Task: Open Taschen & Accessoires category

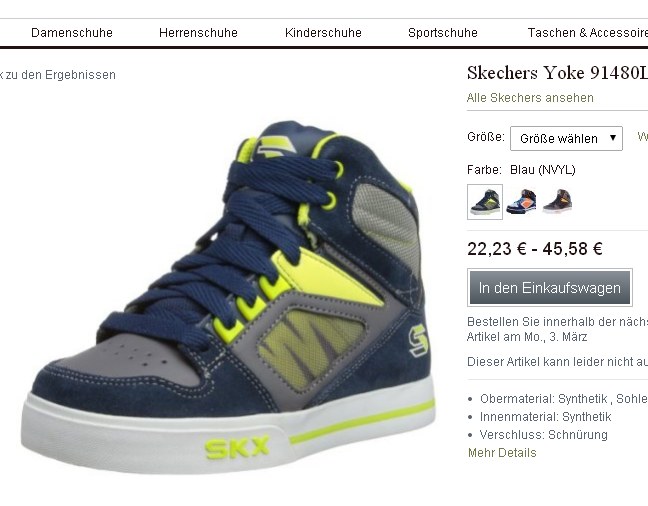Action: (x=588, y=33)
